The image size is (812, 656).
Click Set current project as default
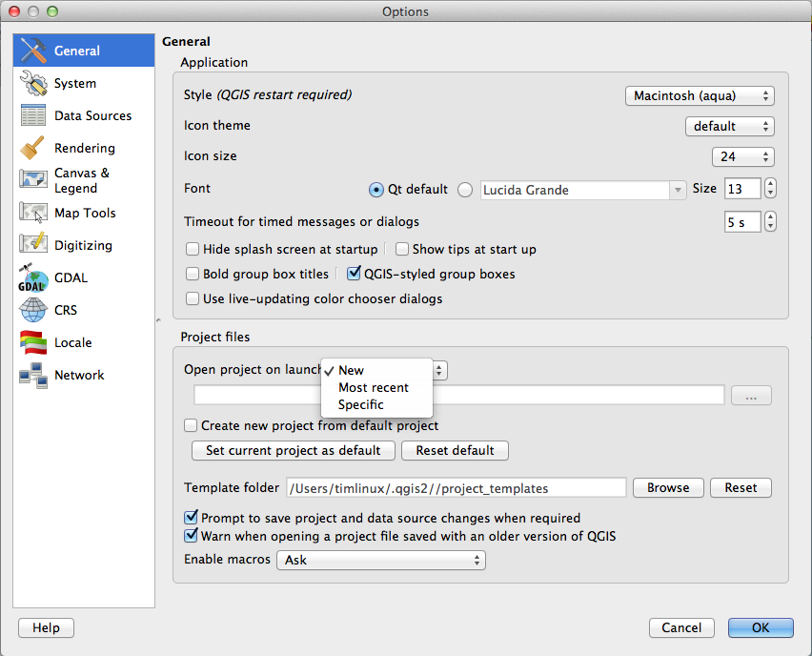293,451
